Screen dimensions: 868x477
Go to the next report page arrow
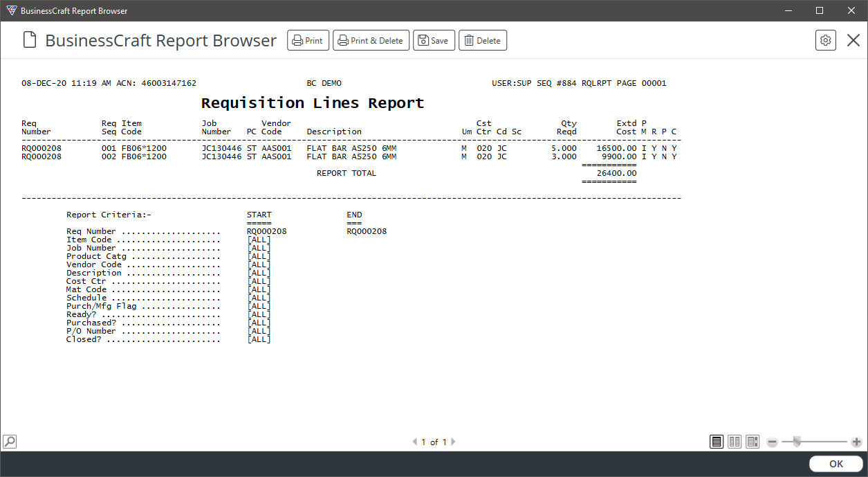click(x=453, y=442)
